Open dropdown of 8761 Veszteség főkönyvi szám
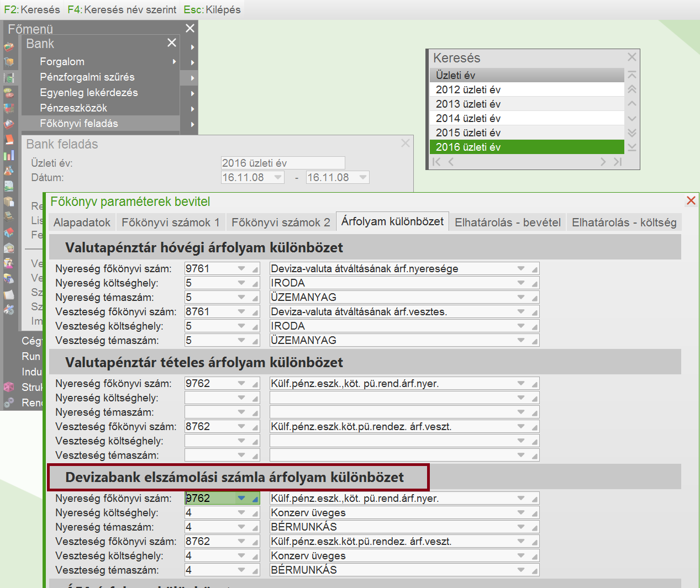The height and width of the screenshot is (588, 700). click(241, 311)
